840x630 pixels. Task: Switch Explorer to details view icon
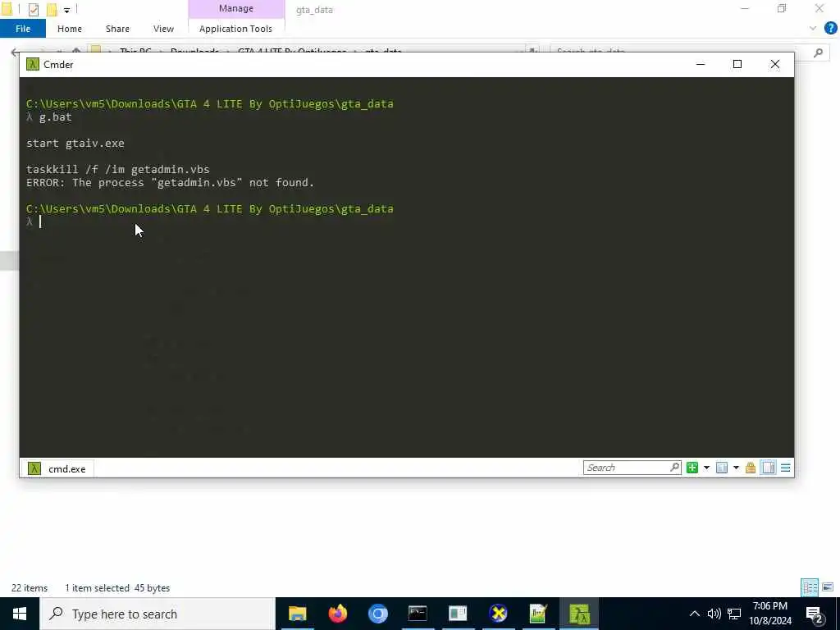click(810, 587)
